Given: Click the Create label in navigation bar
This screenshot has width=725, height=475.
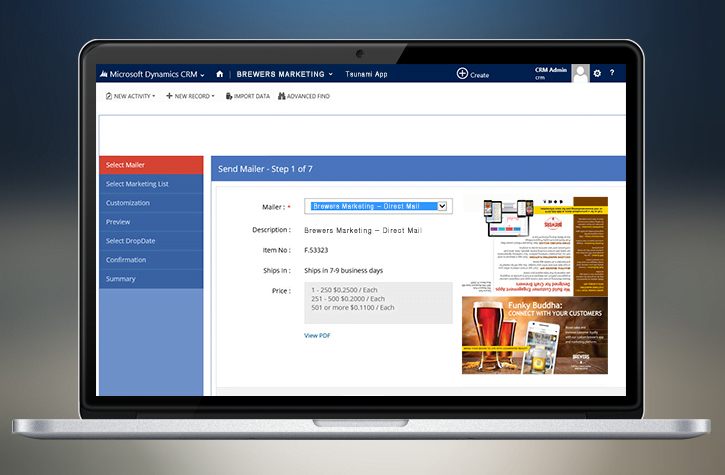Looking at the screenshot, I should [479, 75].
